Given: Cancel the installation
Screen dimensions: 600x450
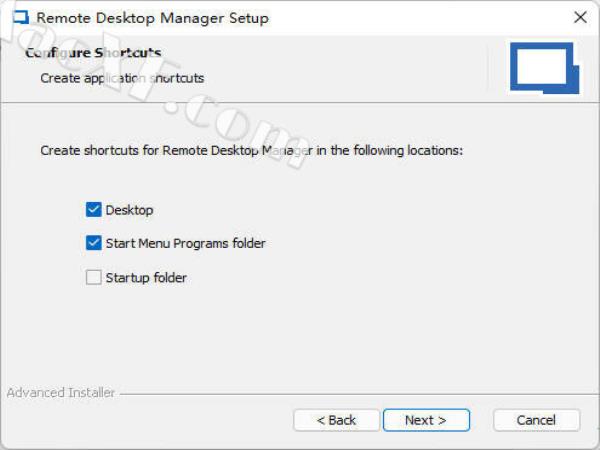Looking at the screenshot, I should point(537,420).
